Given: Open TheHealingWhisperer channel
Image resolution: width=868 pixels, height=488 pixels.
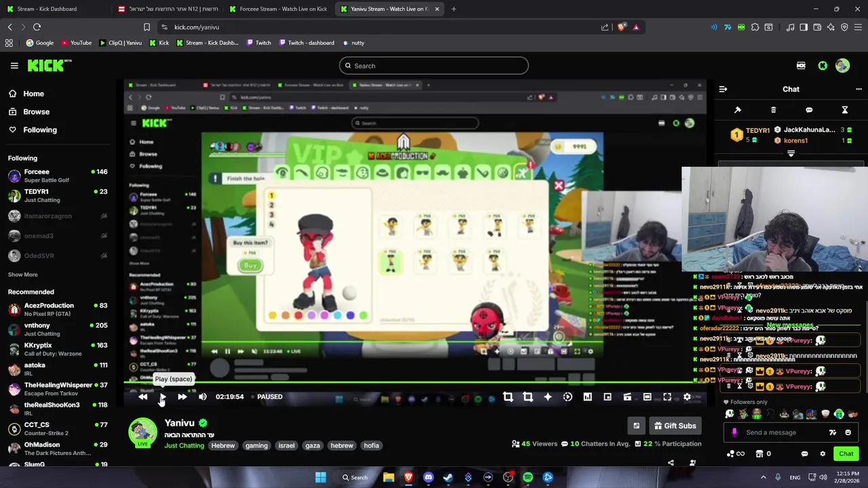Looking at the screenshot, I should [58, 389].
